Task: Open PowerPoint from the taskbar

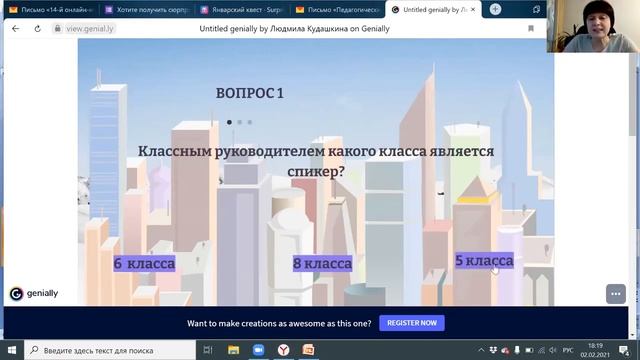Action: pyautogui.click(x=308, y=350)
